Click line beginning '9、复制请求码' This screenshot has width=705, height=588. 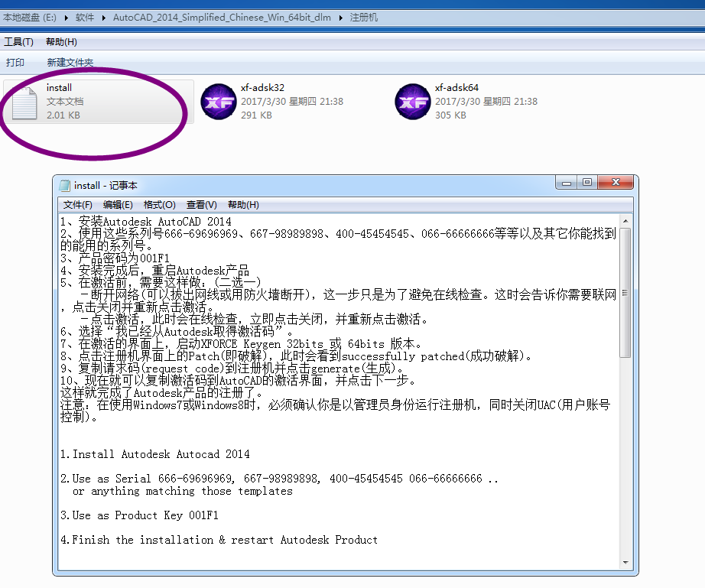[232, 369]
